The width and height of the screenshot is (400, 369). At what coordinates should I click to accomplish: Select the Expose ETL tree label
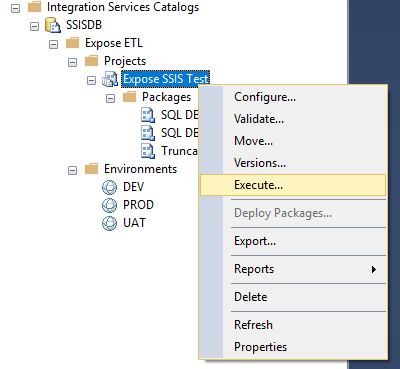(x=114, y=43)
